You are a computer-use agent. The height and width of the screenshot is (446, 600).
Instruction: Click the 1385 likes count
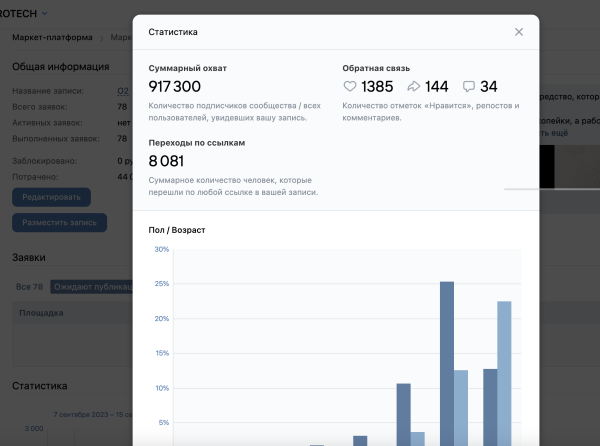(x=377, y=87)
